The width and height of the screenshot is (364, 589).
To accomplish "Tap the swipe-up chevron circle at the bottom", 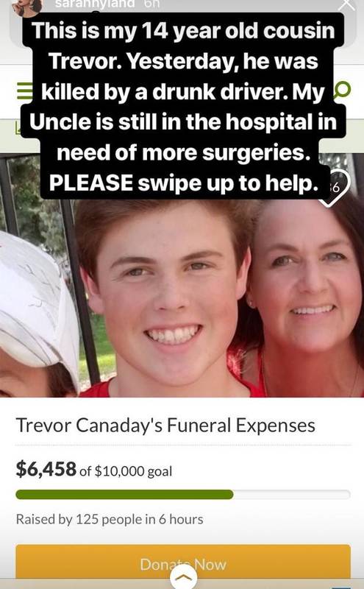I will coord(183,576).
